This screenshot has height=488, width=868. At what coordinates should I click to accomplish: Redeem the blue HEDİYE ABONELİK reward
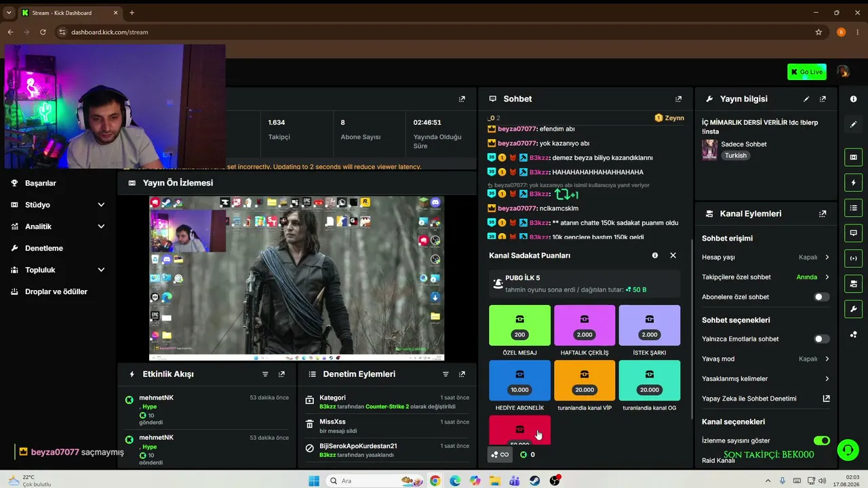click(x=519, y=380)
